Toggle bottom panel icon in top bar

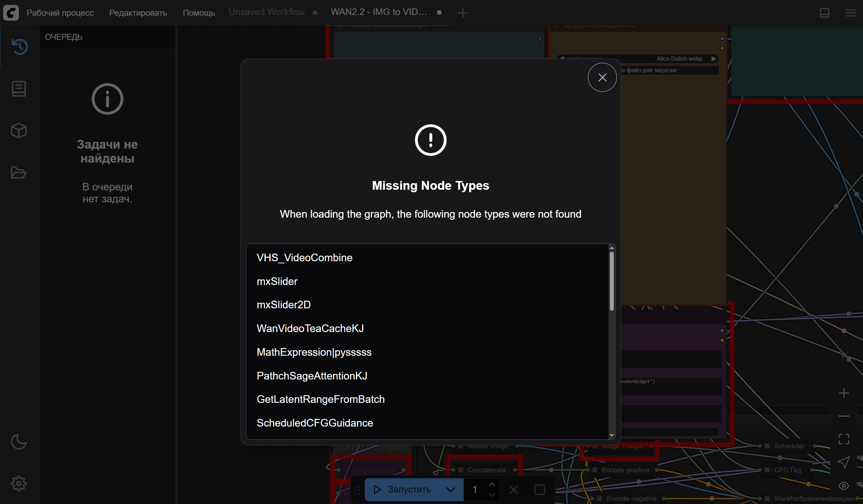(825, 13)
